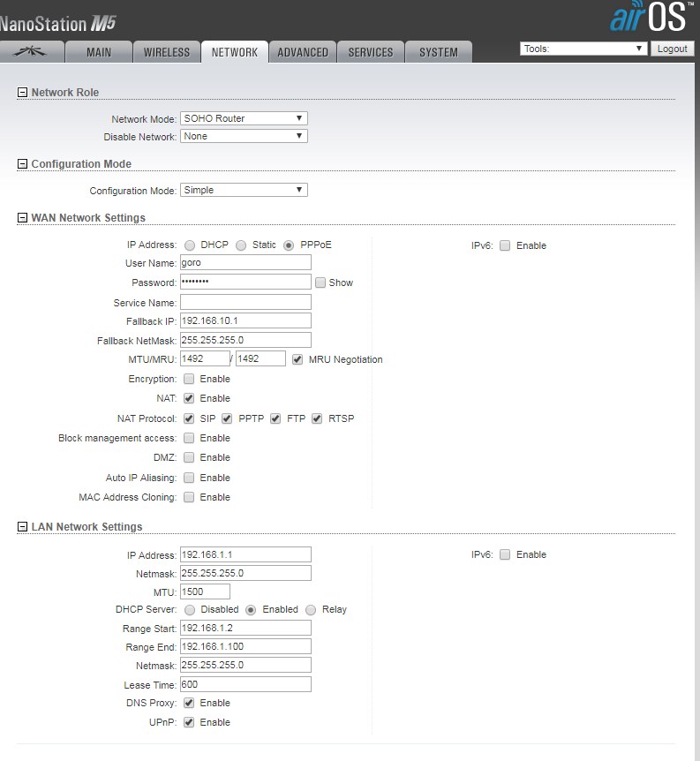Click the Logout button
Image resolution: width=700 pixels, height=761 pixels.
click(672, 49)
